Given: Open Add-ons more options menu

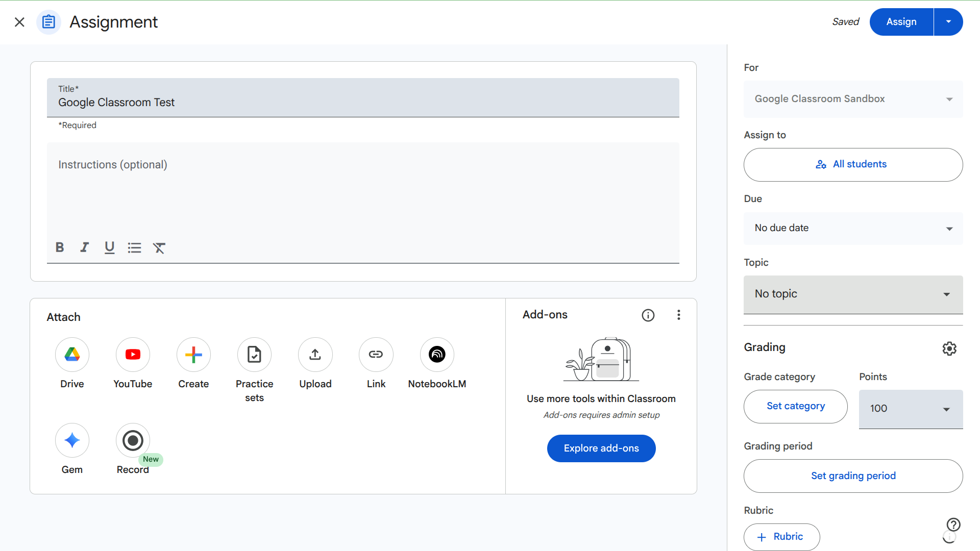Looking at the screenshot, I should (678, 315).
